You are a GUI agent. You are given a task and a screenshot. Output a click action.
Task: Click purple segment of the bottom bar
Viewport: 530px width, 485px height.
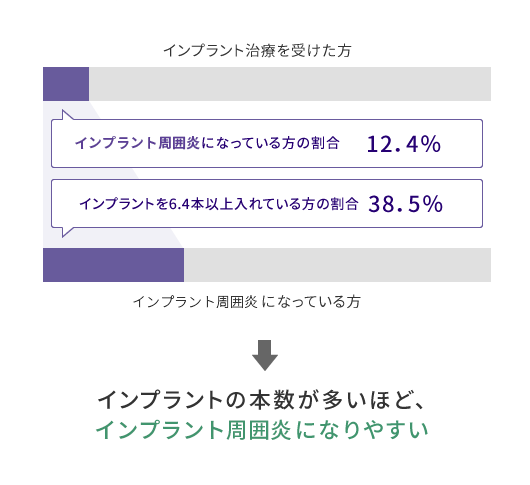114,265
